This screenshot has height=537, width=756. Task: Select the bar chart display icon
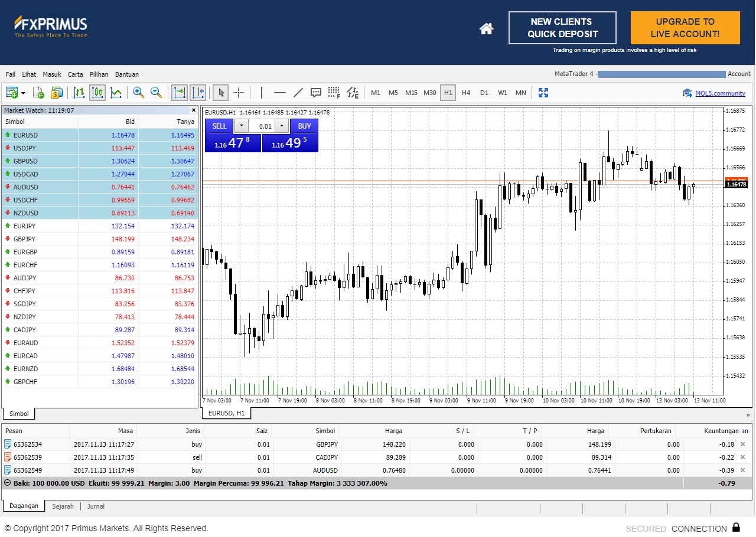[x=79, y=93]
